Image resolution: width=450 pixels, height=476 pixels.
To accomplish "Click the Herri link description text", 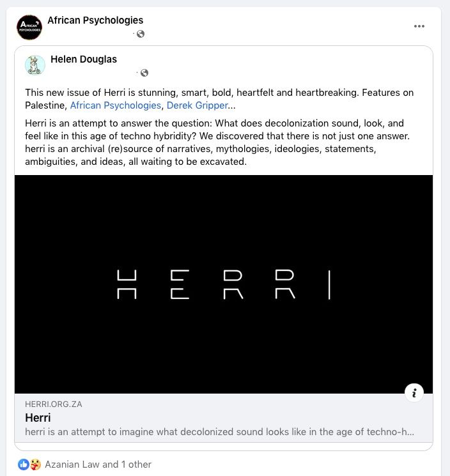I will point(219,433).
